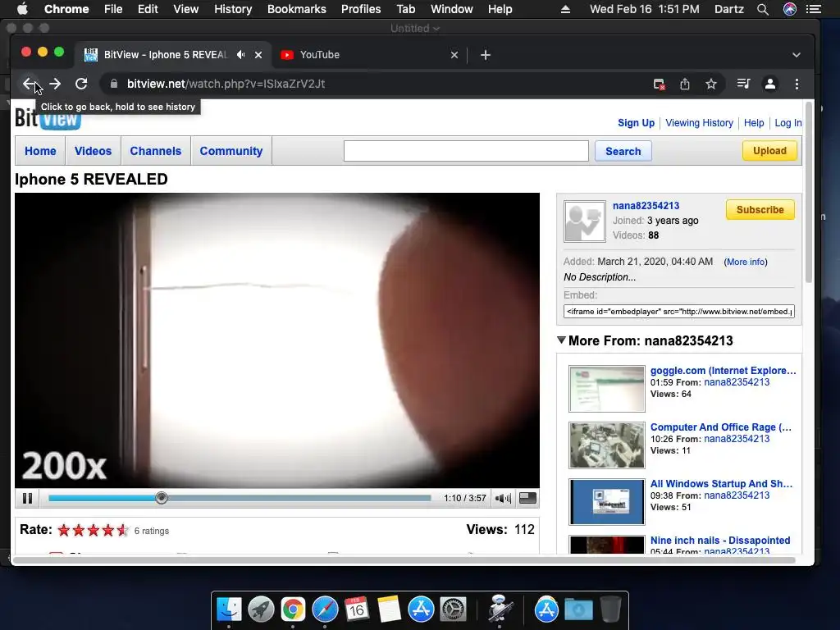840x630 pixels.
Task: Open a new tab with plus button
Action: [x=486, y=55]
